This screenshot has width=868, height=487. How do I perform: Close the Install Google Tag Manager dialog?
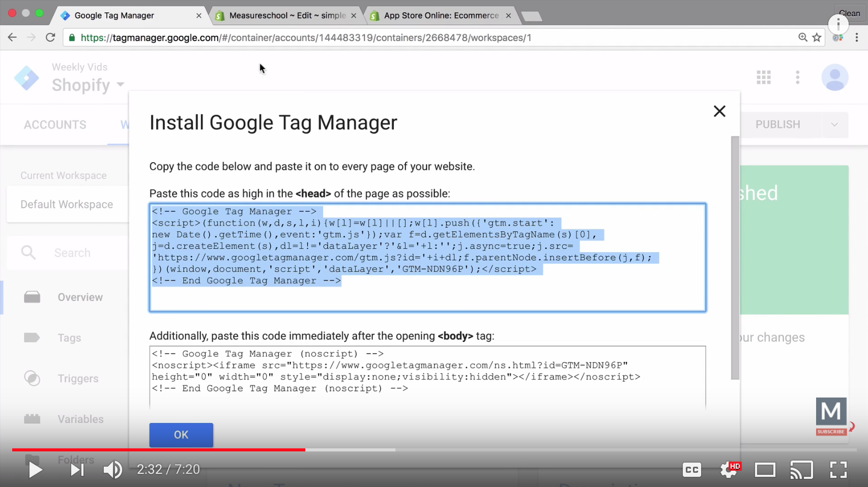(719, 111)
